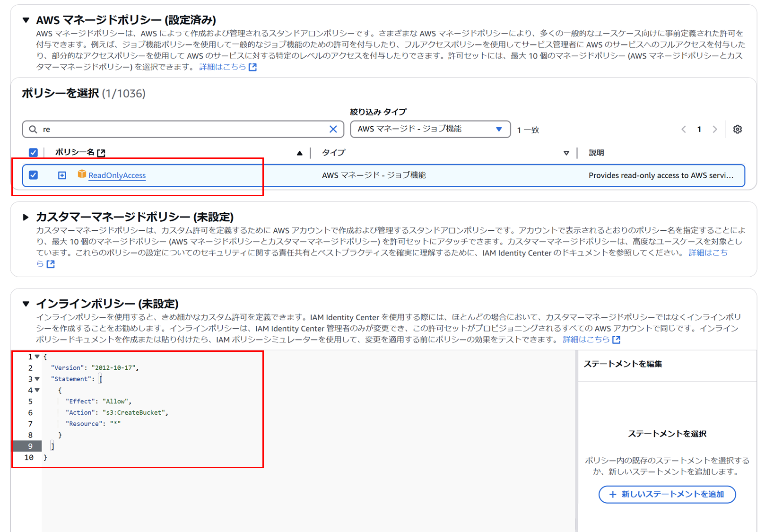Open the 詳細はこちら link under AWS マネージドポリシー
Viewport: 765px width, 532px height.
point(228,67)
